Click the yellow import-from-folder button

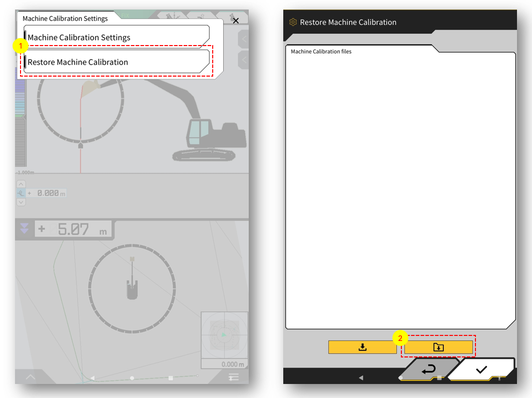coord(438,347)
